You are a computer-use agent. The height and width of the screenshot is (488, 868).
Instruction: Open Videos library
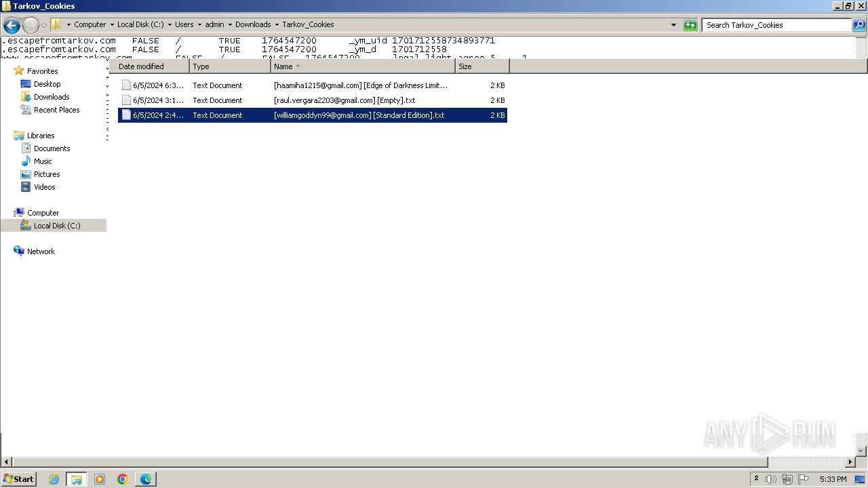[x=44, y=187]
